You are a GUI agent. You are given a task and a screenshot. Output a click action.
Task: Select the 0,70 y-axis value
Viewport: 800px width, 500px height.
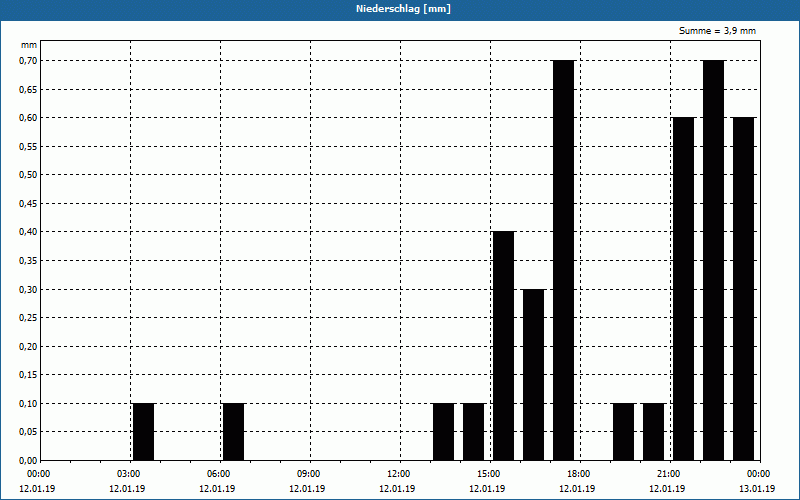click(x=28, y=61)
